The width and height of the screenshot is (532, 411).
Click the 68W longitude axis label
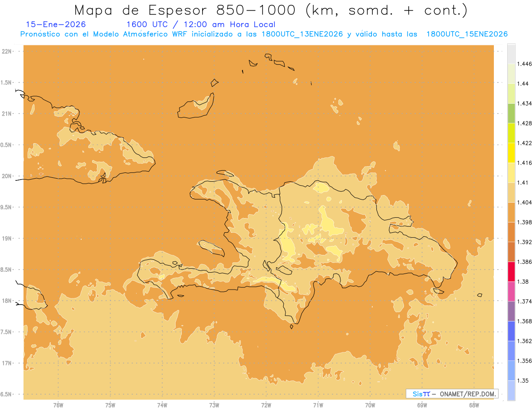(474, 405)
